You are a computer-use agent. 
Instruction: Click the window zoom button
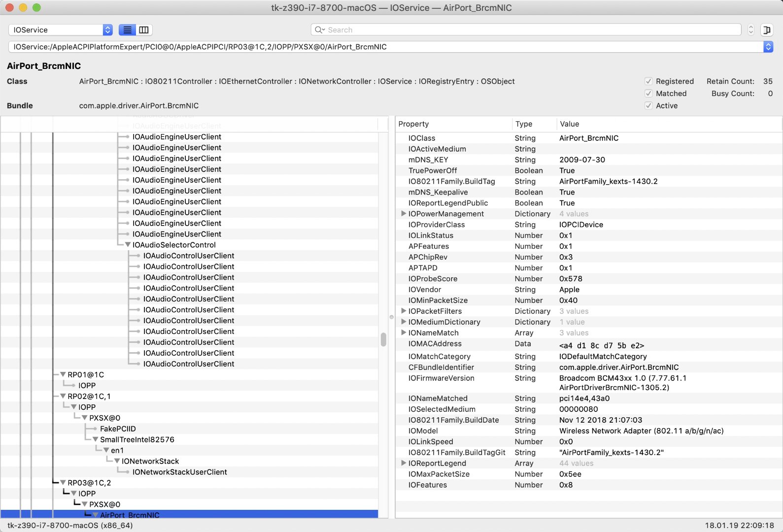tap(36, 8)
